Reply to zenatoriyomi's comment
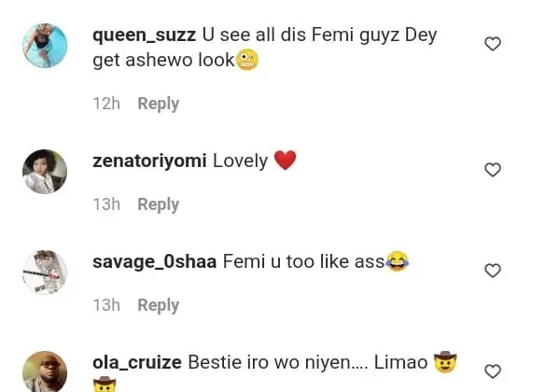The width and height of the screenshot is (560, 392). coord(158,204)
